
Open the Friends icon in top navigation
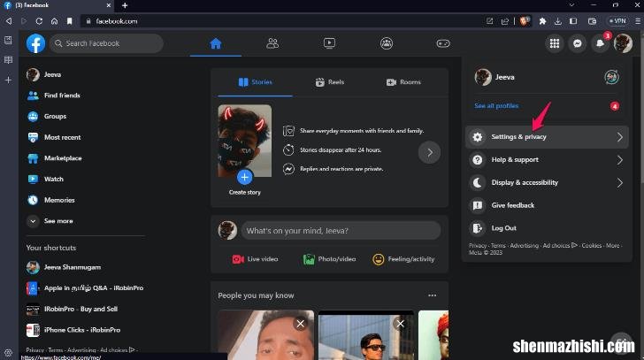point(272,43)
